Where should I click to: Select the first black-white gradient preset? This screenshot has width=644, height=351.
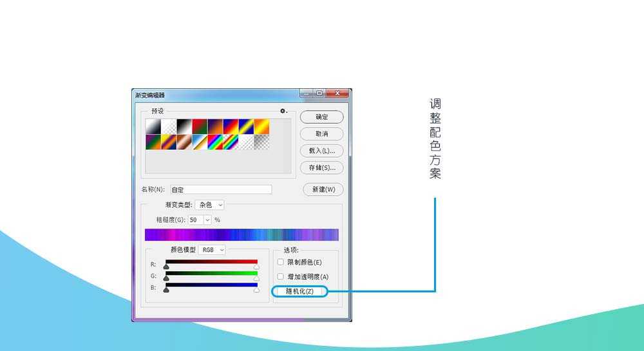pos(153,126)
